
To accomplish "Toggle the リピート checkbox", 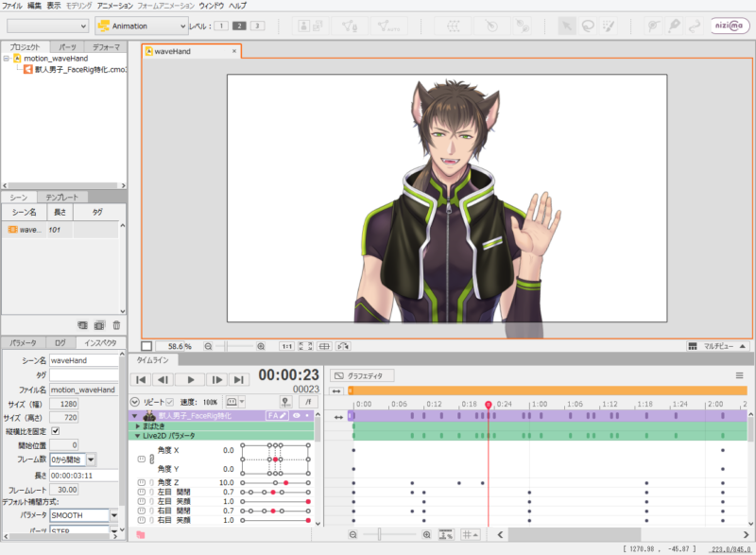I will click(x=170, y=402).
